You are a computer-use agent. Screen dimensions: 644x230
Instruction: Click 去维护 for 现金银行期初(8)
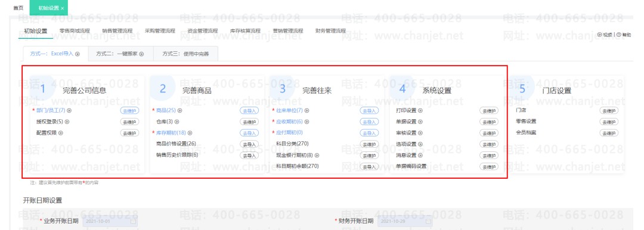(x=369, y=156)
